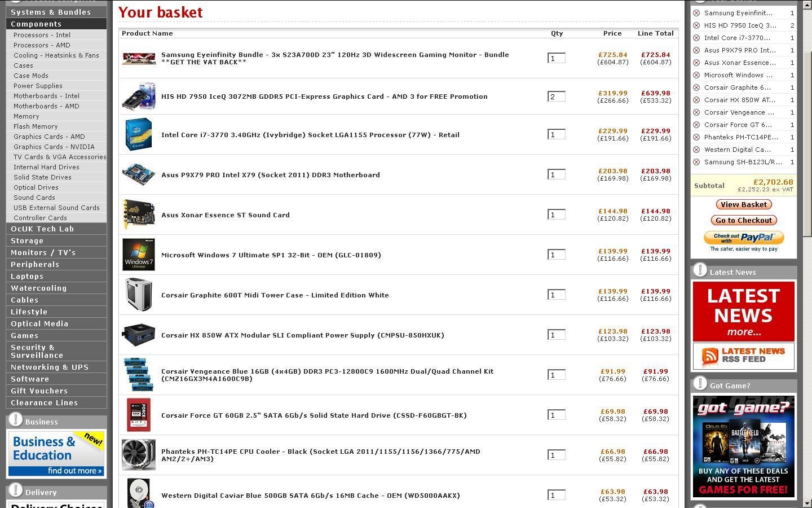
Task: Select Solid State Drives subcategory
Action: point(42,177)
